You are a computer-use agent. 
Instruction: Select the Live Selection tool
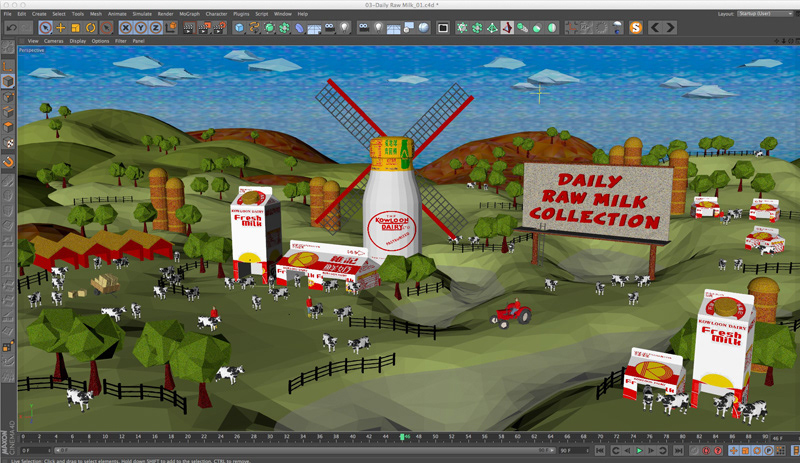click(45, 28)
